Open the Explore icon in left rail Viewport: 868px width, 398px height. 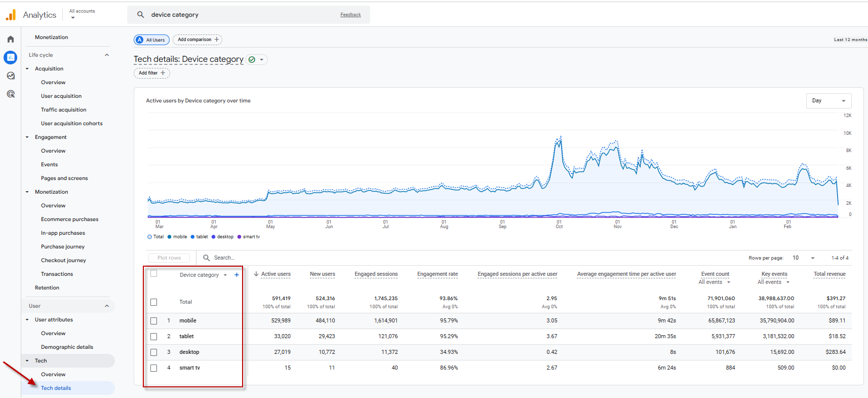click(11, 76)
